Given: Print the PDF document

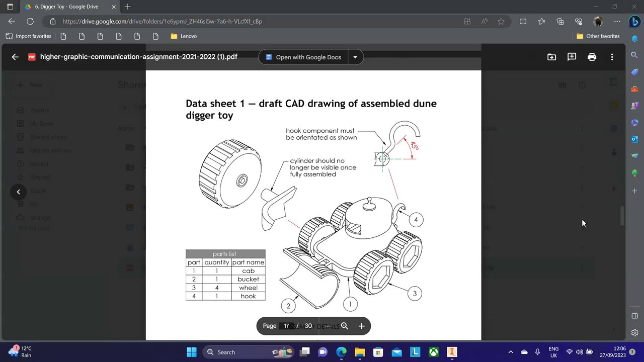Looking at the screenshot, I should pos(592,57).
